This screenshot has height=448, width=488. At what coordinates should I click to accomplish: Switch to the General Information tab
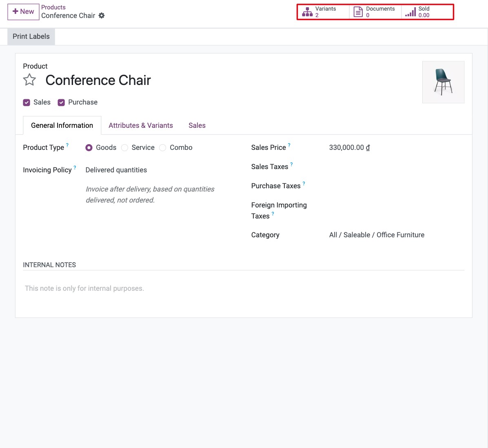click(x=62, y=125)
